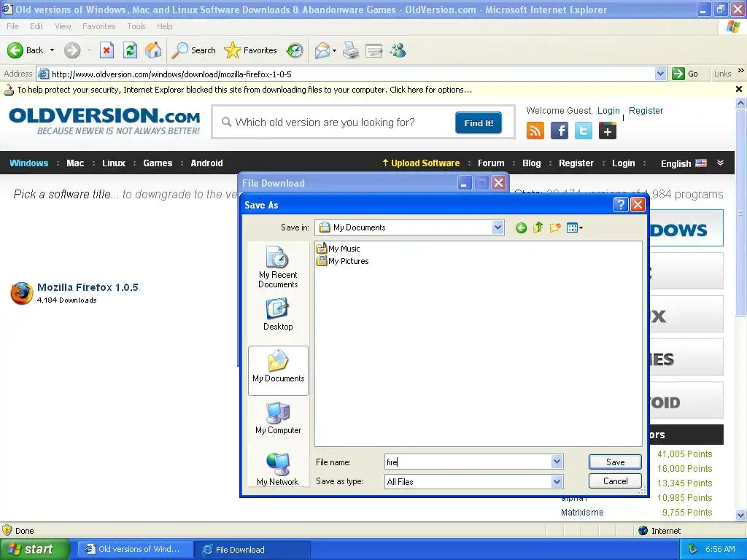747x560 pixels.
Task: Close the security information bar
Action: 739,89
